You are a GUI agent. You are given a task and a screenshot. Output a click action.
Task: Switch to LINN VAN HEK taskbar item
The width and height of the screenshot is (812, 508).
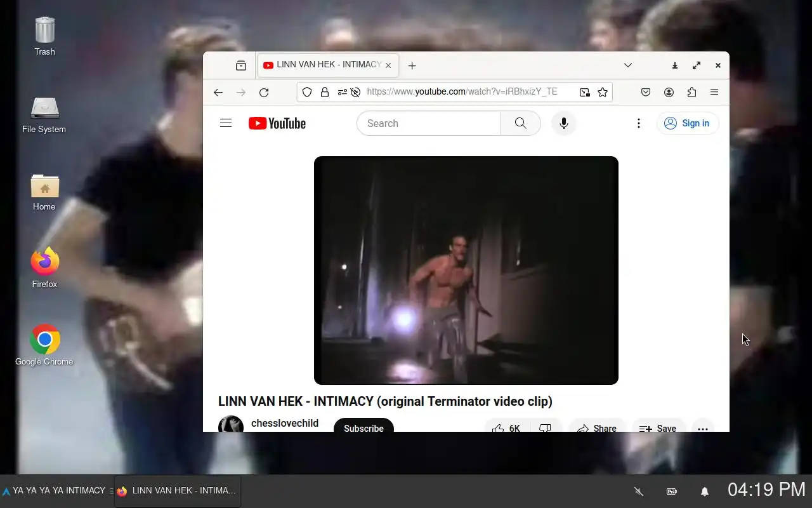click(x=178, y=491)
